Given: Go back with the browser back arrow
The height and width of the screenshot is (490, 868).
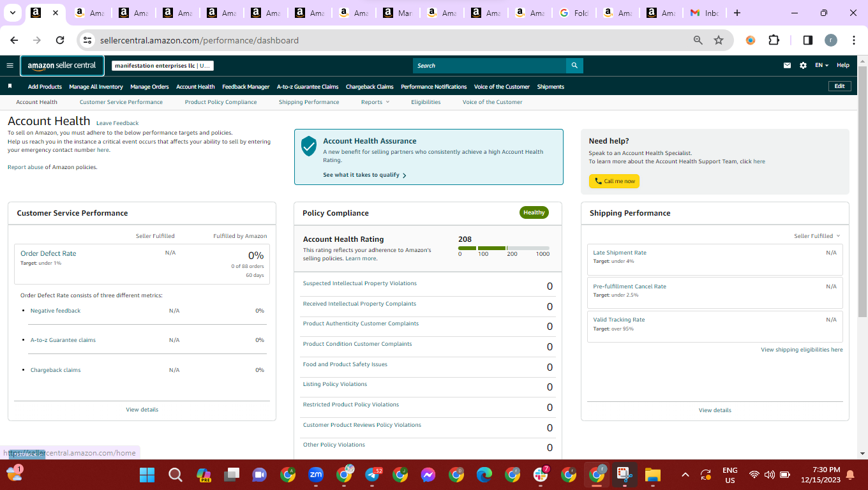Looking at the screenshot, I should 15,40.
